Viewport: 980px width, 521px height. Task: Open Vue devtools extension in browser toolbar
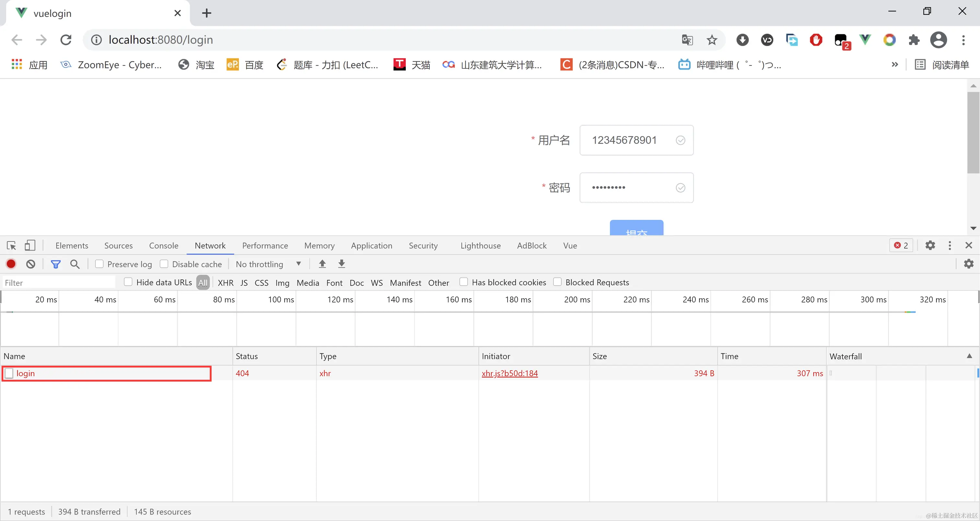point(865,40)
